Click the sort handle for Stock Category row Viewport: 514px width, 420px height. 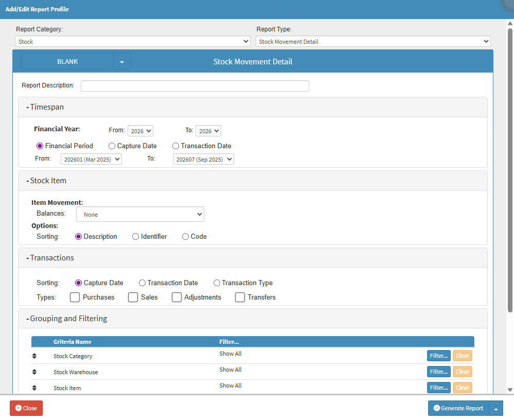[34, 356]
